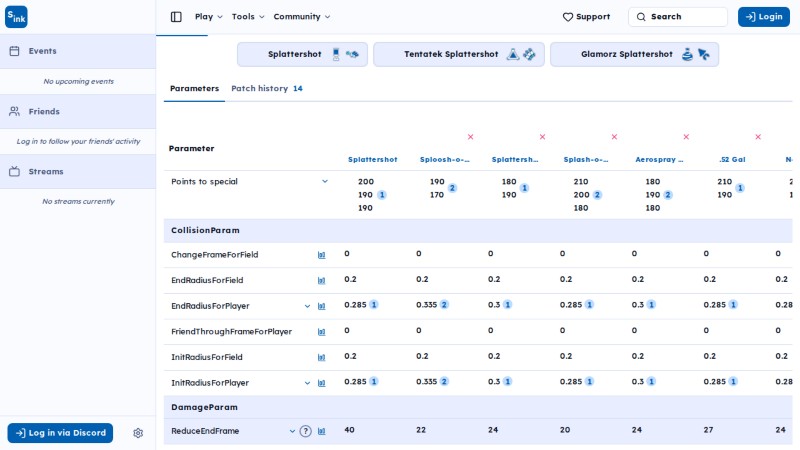This screenshot has height=450, width=800.
Task: Click the Parameter column header
Action: pyautogui.click(x=191, y=148)
